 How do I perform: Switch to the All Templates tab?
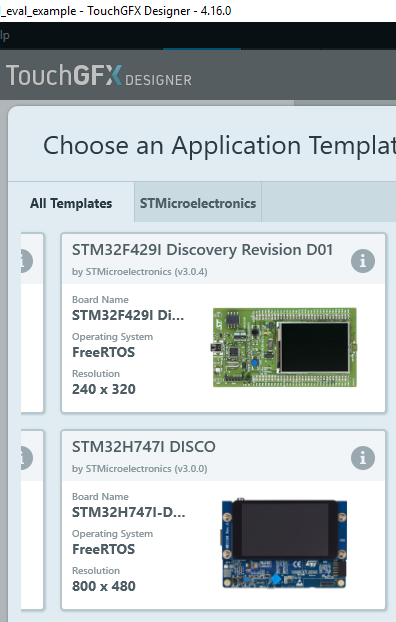click(x=71, y=203)
